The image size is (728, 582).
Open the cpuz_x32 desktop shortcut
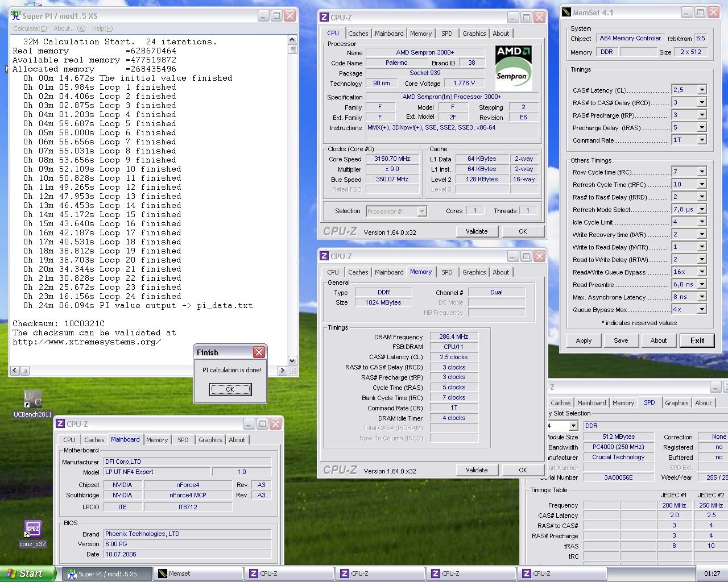click(x=32, y=533)
